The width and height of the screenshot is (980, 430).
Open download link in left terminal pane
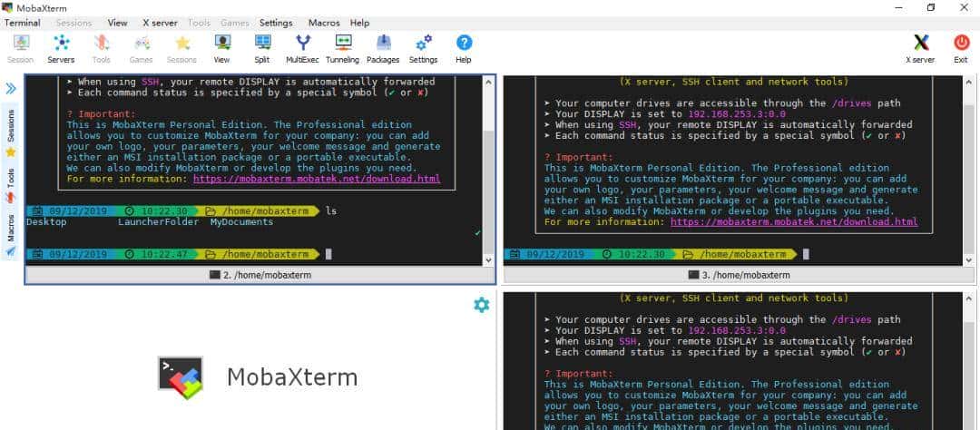317,179
